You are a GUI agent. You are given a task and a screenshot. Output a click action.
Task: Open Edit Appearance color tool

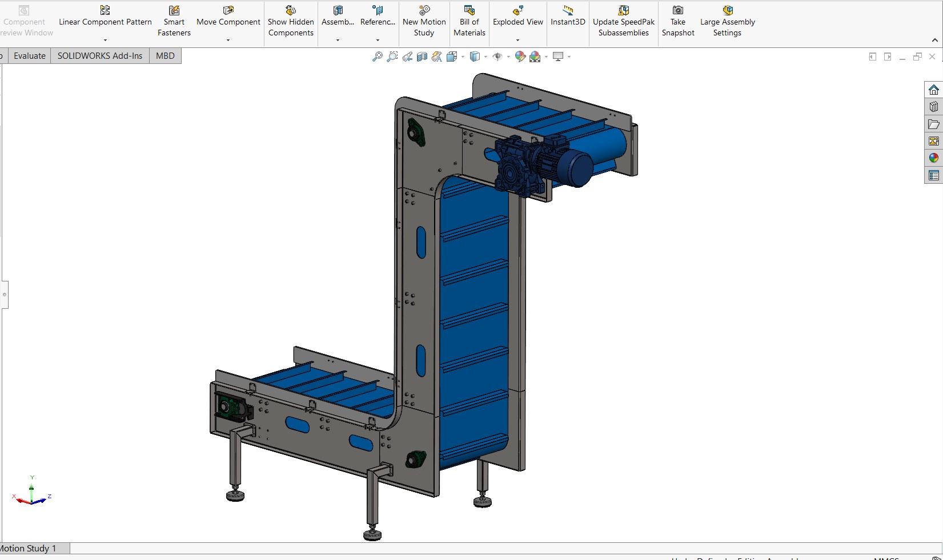[x=520, y=57]
